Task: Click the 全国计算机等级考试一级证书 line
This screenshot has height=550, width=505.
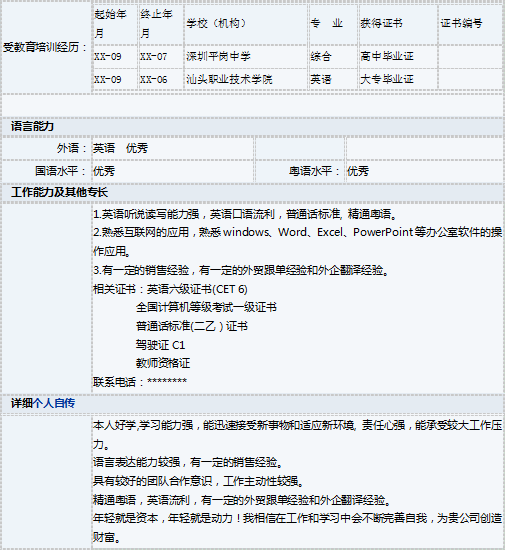Action: [206, 308]
